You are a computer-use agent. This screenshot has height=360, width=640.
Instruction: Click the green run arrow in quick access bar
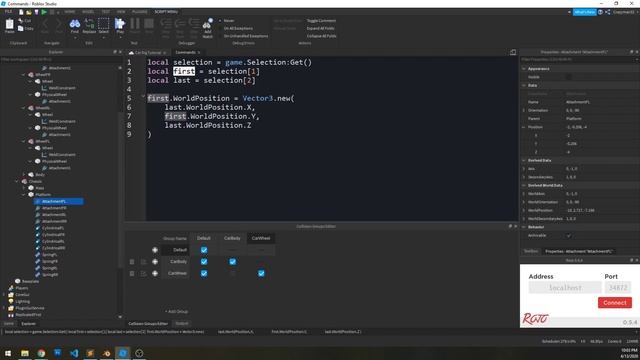click(44, 12)
